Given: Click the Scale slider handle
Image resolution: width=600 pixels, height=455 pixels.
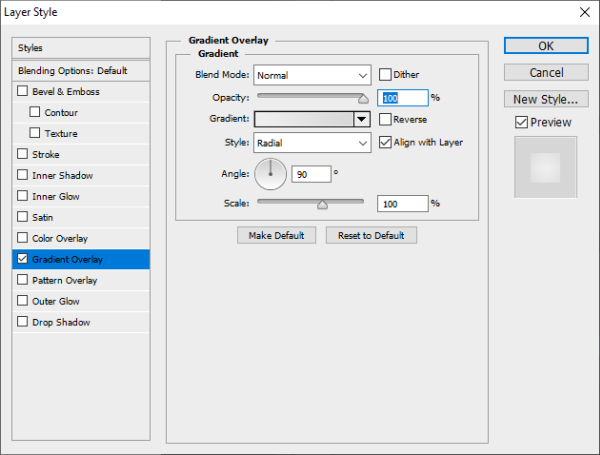Looking at the screenshot, I should coord(322,204).
